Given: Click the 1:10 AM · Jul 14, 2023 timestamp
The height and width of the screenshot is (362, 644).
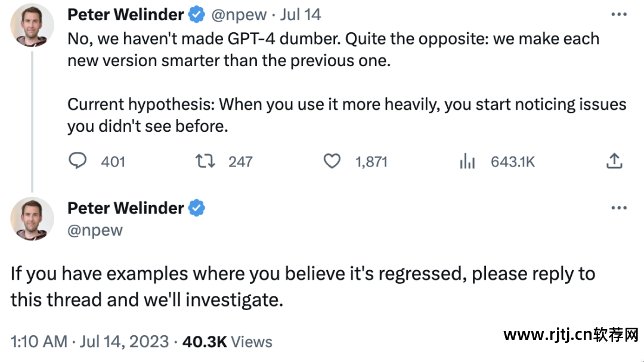Looking at the screenshot, I should click(89, 342).
